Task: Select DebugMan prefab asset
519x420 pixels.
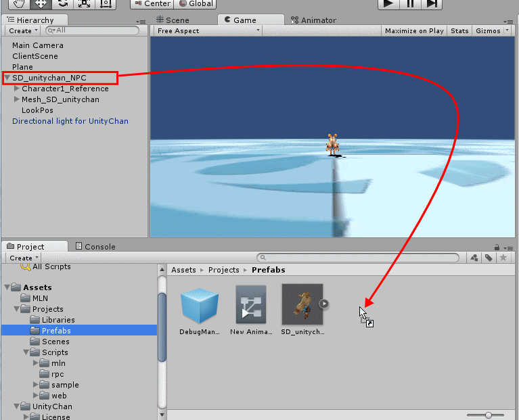Action: pos(199,311)
